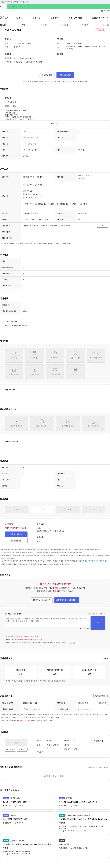Click the 장애인용 화장실 icon
The height and width of the screenshot is (868, 110).
pyautogui.click(x=68, y=423)
